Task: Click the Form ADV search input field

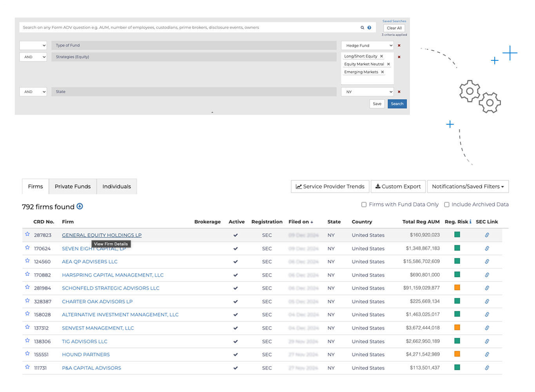Action: click(x=188, y=28)
